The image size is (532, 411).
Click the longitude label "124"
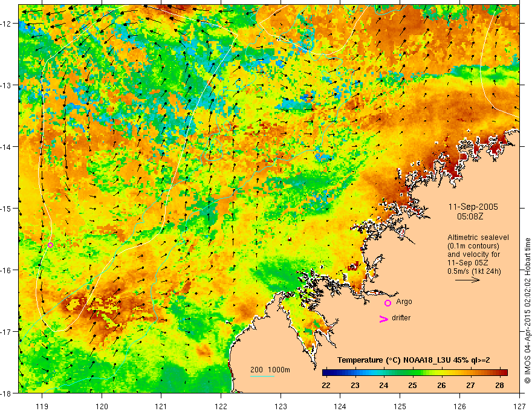(340, 406)
